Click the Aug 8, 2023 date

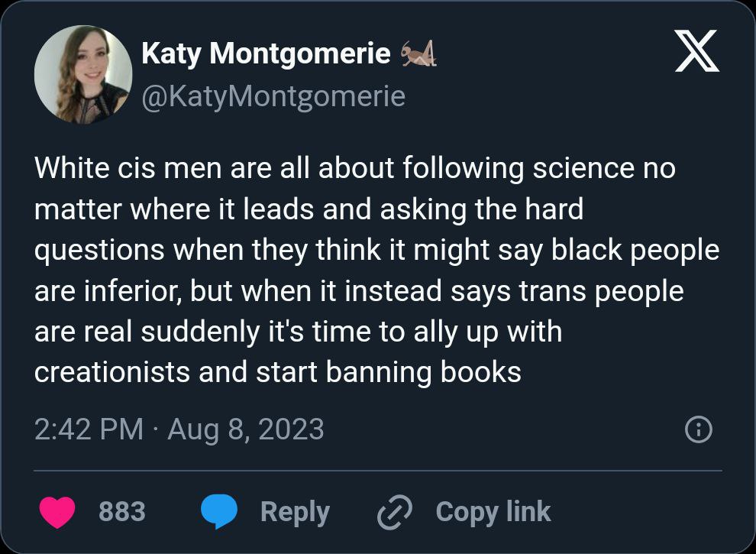coord(245,429)
